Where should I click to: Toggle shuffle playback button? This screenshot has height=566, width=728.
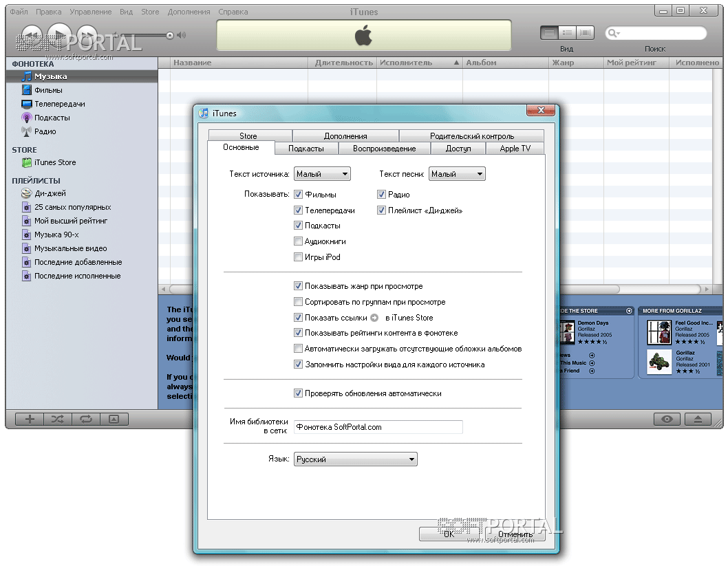58,420
